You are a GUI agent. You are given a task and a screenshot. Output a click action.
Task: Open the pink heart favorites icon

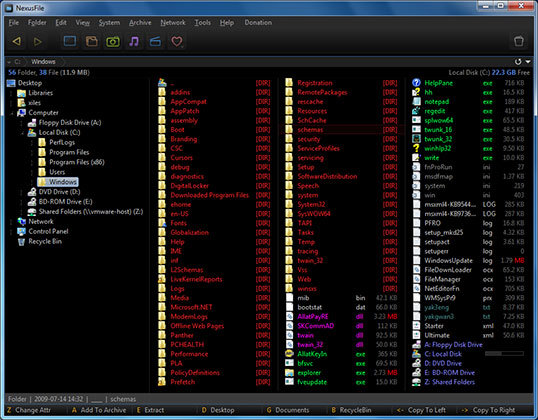pyautogui.click(x=177, y=42)
